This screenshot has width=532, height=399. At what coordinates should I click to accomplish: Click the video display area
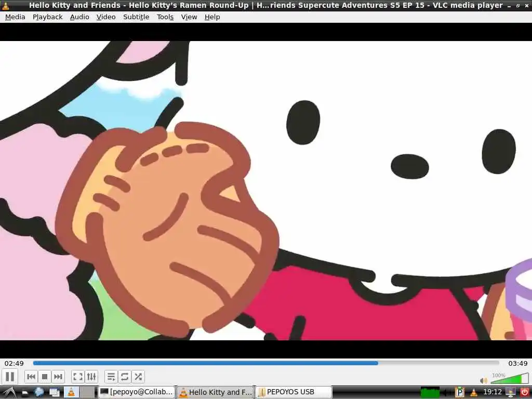point(266,190)
